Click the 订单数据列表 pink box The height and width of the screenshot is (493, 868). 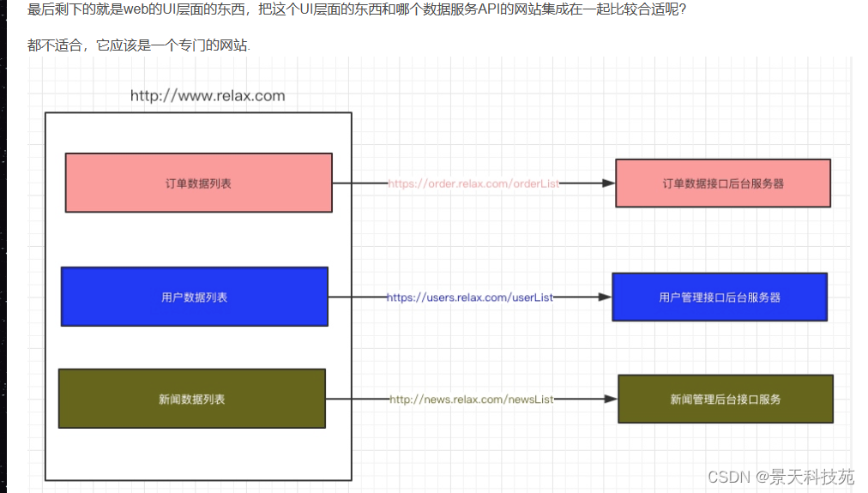point(199,183)
